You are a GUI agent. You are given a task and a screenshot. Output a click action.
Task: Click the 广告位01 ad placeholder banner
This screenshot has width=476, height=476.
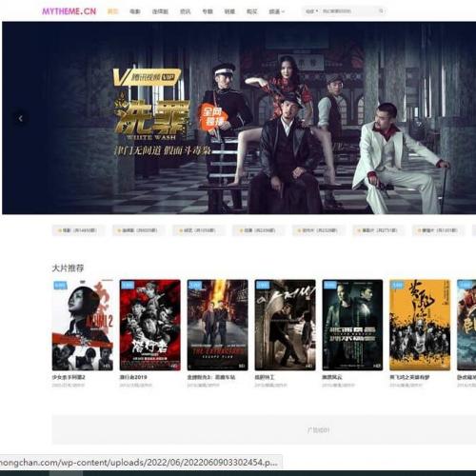(264, 430)
